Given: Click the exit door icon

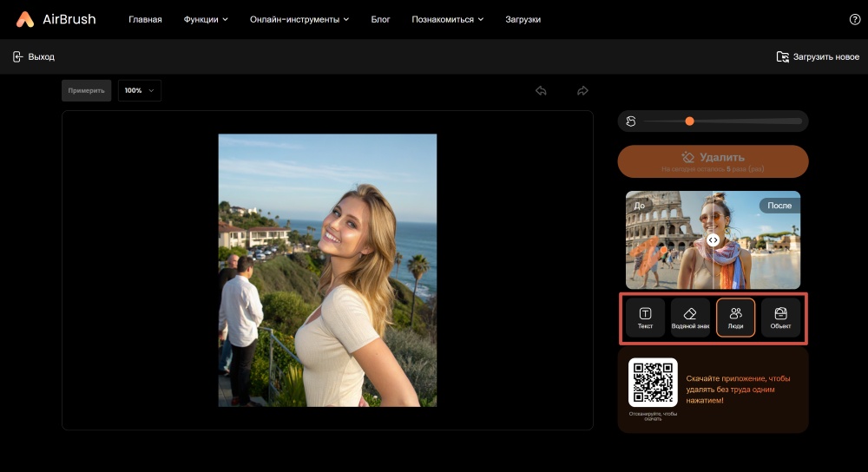Looking at the screenshot, I should coord(17,56).
